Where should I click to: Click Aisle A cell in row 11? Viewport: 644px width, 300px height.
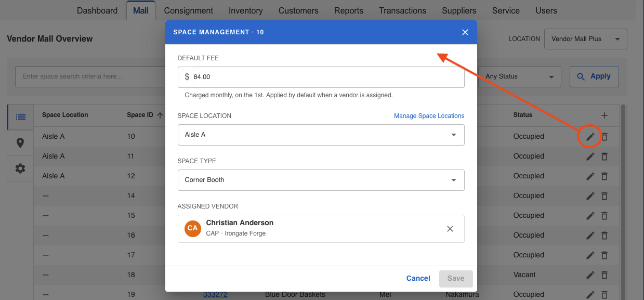54,156
